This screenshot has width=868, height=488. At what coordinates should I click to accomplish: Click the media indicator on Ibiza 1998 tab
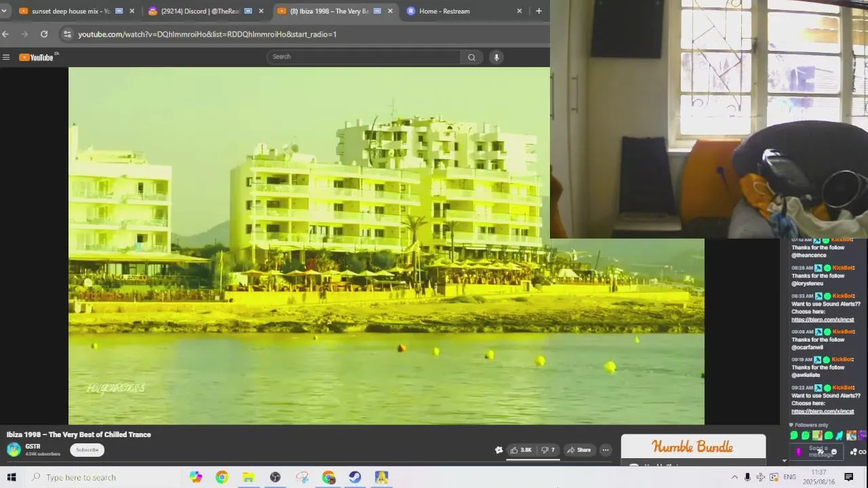click(377, 11)
